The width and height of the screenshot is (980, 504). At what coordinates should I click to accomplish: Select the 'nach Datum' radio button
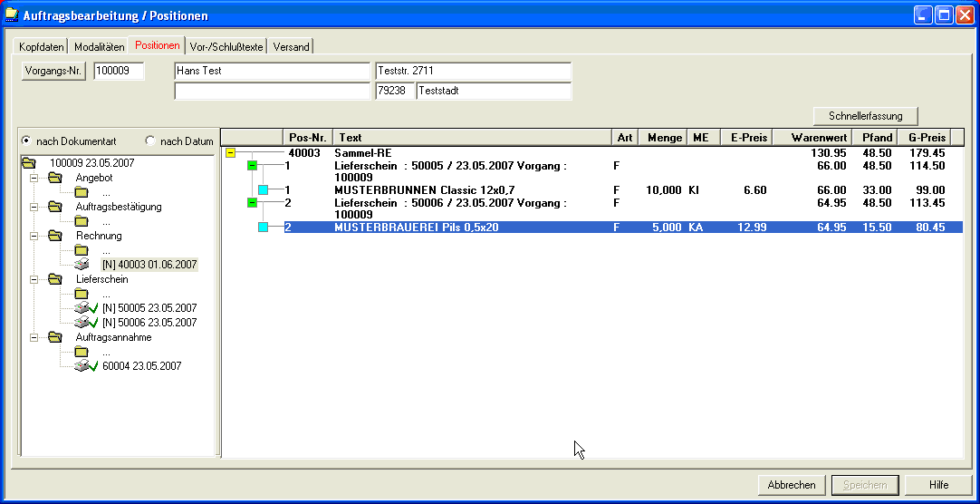click(x=150, y=141)
